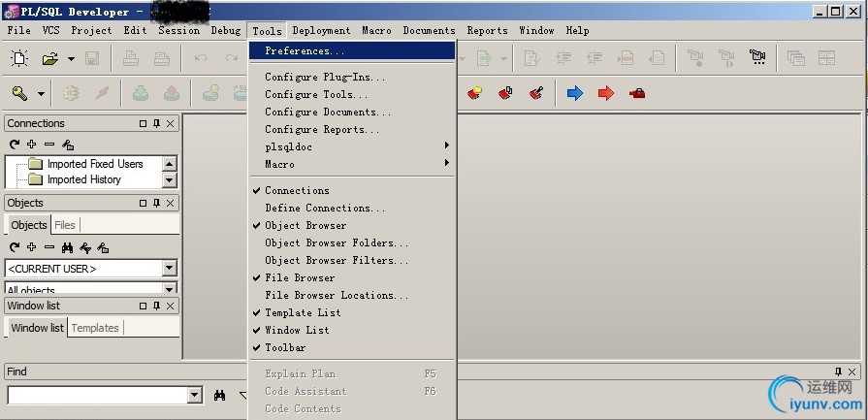Pin the Connections panel
Viewport: 868px width, 420px height.
coord(157,123)
